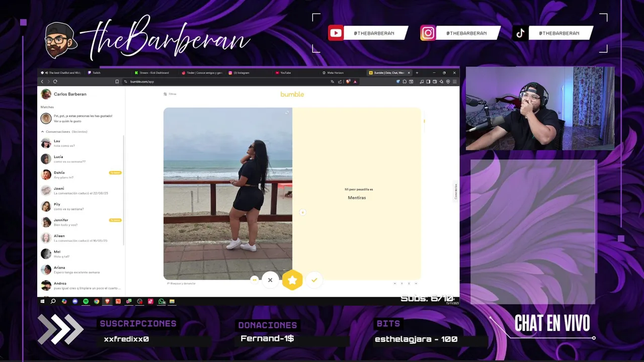Open conversation with Ariana
Image resolution: width=644 pixels, height=362 pixels.
pyautogui.click(x=81, y=270)
